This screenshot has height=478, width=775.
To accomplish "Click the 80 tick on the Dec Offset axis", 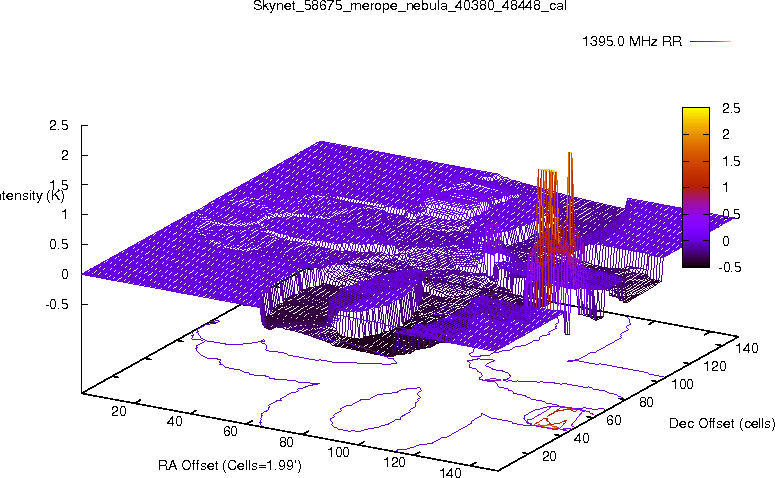I will click(646, 402).
